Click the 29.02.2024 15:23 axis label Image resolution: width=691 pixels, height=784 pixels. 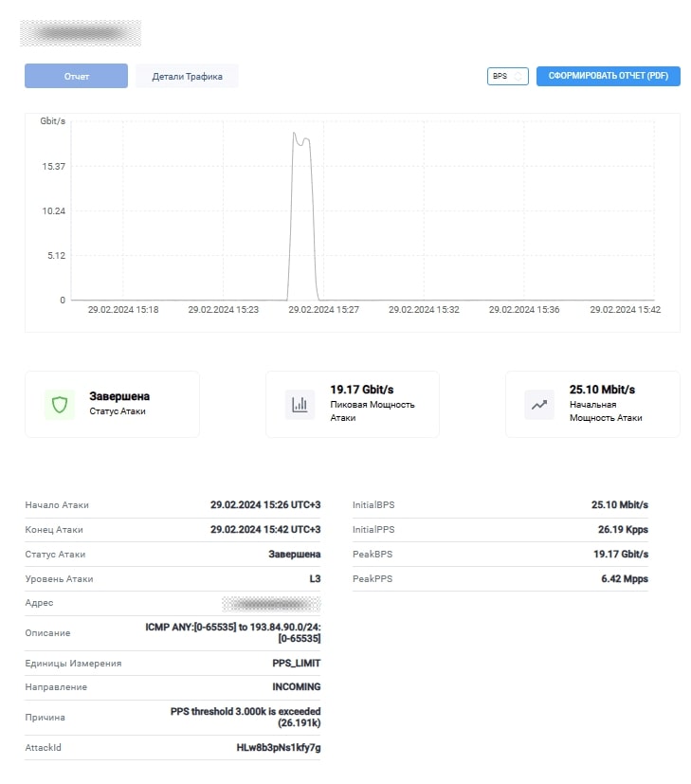tap(223, 309)
